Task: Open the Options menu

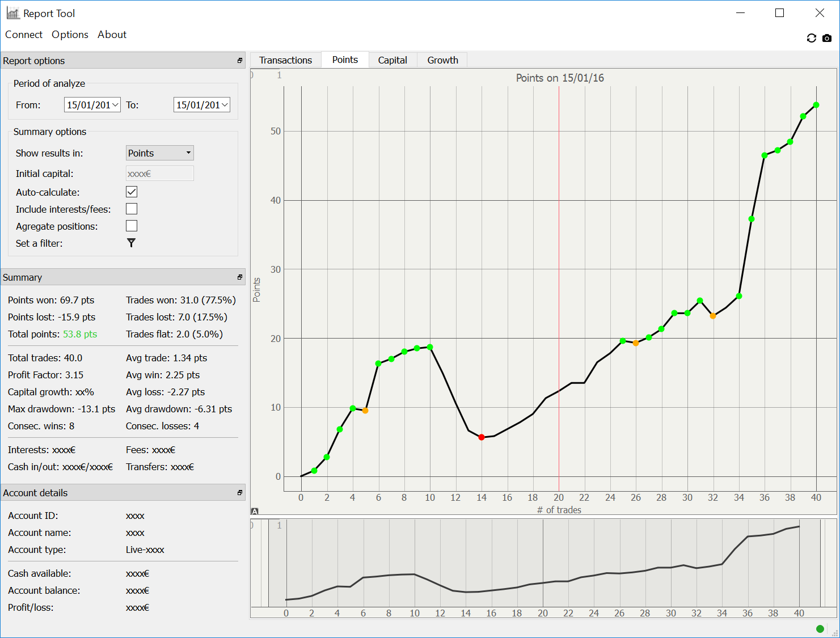Action: pyautogui.click(x=70, y=35)
